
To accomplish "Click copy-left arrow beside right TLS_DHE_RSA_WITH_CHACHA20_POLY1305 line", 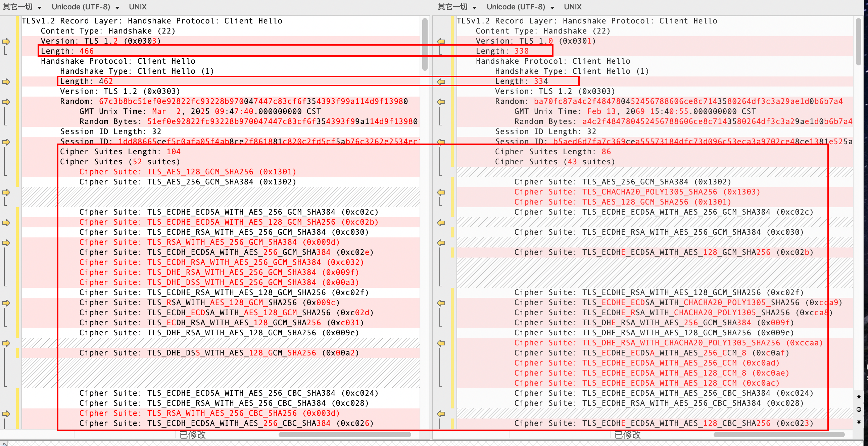I will click(441, 343).
